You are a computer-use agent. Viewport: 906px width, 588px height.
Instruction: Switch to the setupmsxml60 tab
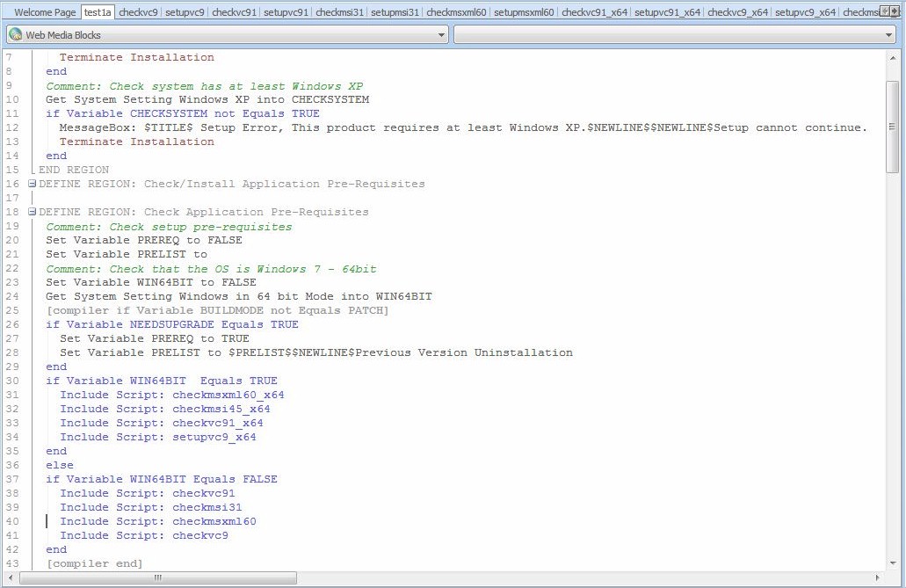(524, 12)
